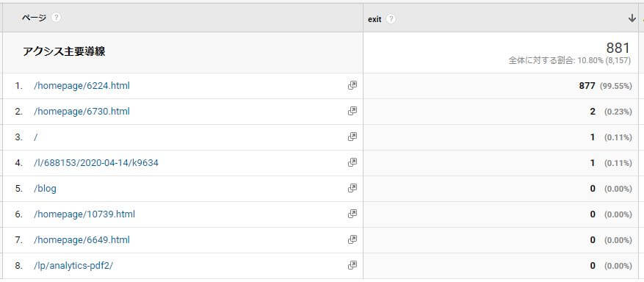
Task: Select the /blog page link
Action: (x=46, y=189)
